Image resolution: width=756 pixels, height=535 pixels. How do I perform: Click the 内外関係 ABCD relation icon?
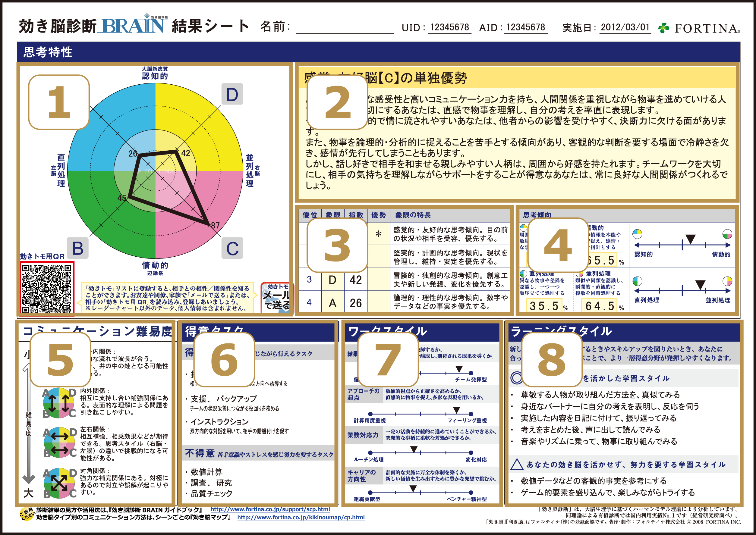pyautogui.click(x=60, y=403)
